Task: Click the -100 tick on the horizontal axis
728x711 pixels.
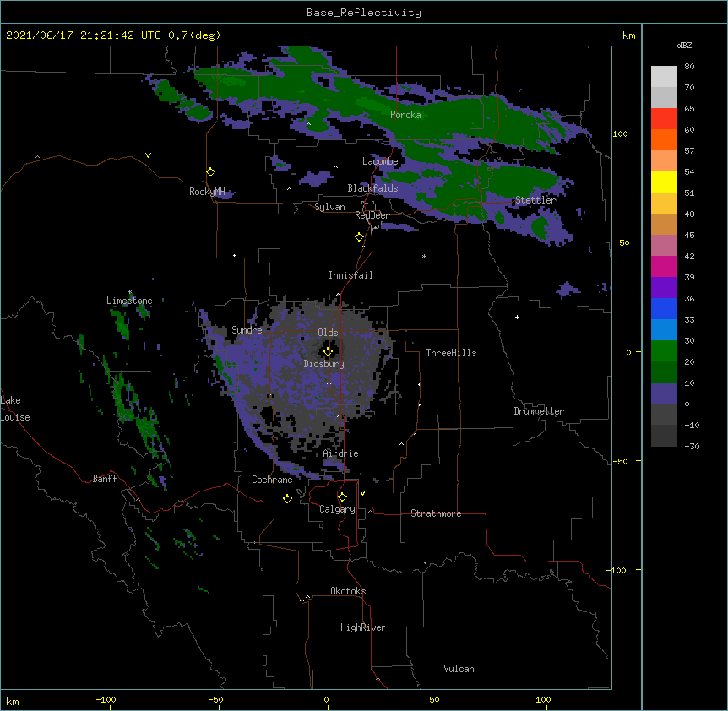Action: [106, 699]
